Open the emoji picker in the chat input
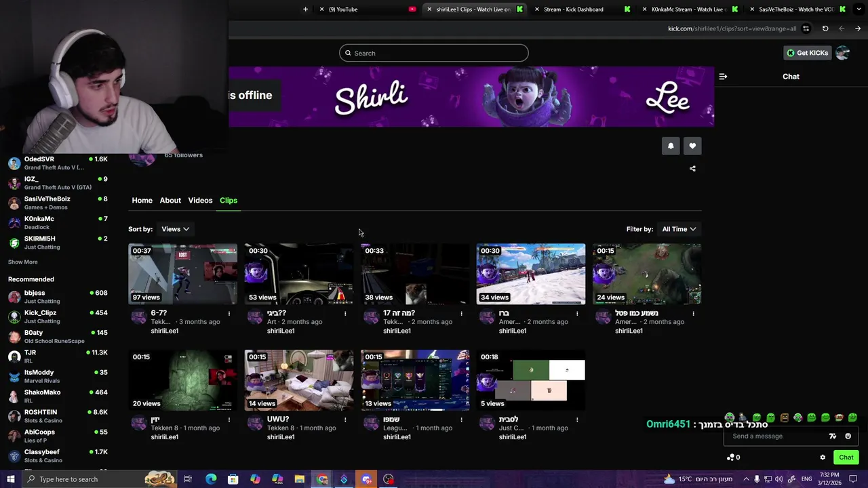The image size is (868, 488). [x=848, y=436]
